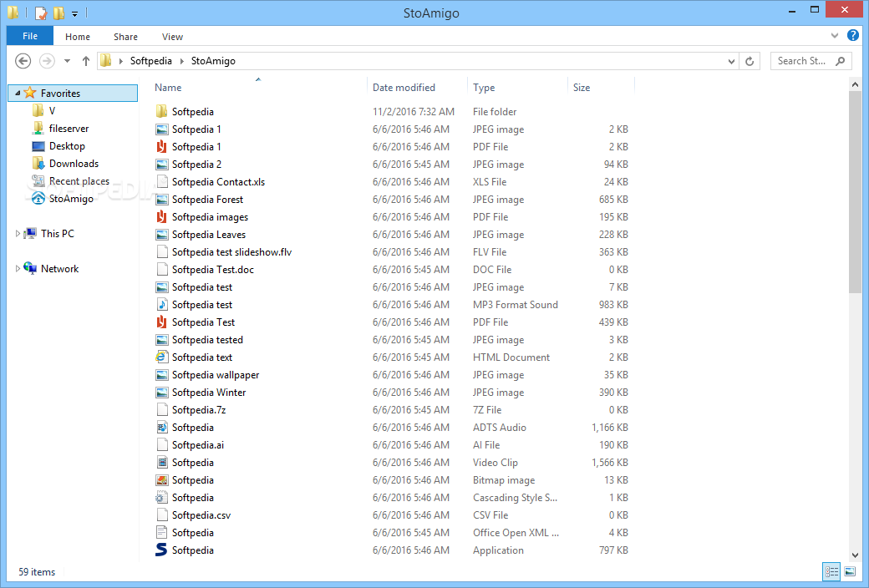Expand the Network tree node
The height and width of the screenshot is (588, 869).
pos(18,269)
